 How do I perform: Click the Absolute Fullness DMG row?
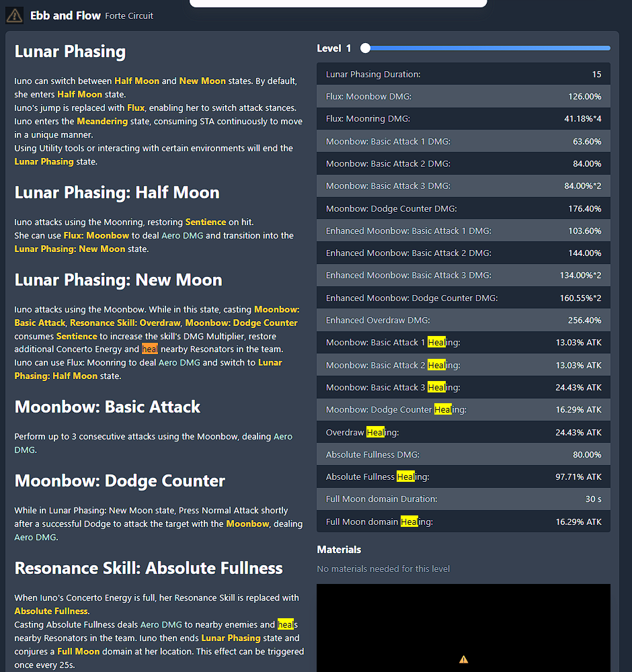point(463,455)
